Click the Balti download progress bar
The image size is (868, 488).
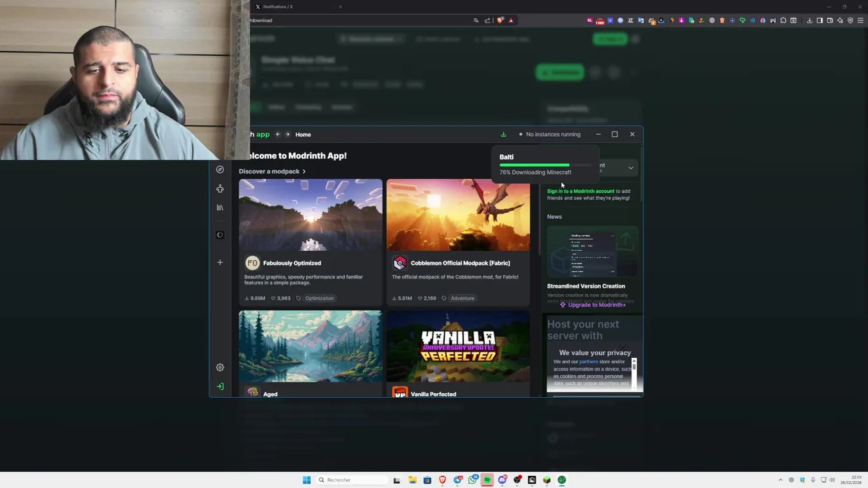(x=545, y=165)
